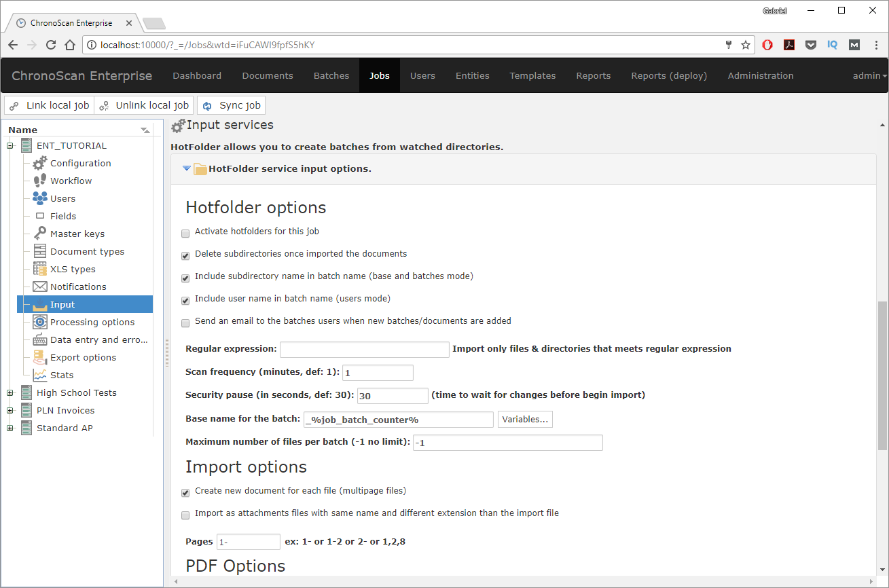
Task: Click the browser back arrow
Action: pos(13,45)
